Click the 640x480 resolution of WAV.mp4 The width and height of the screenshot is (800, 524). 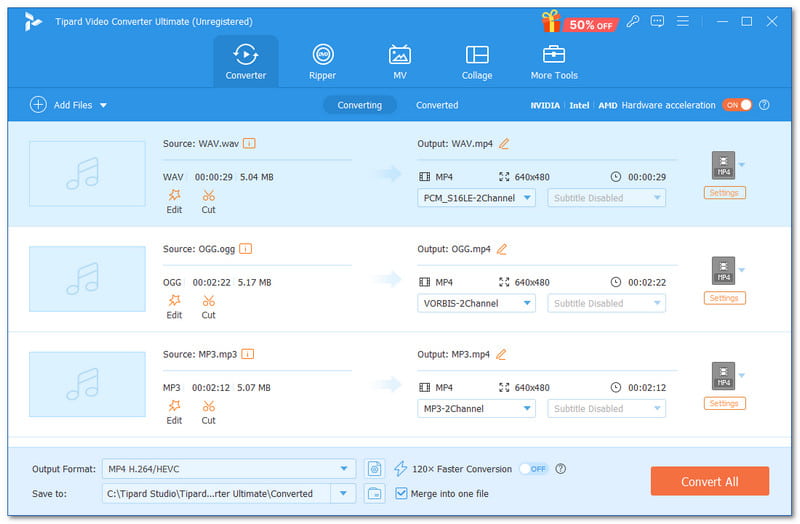coord(532,177)
